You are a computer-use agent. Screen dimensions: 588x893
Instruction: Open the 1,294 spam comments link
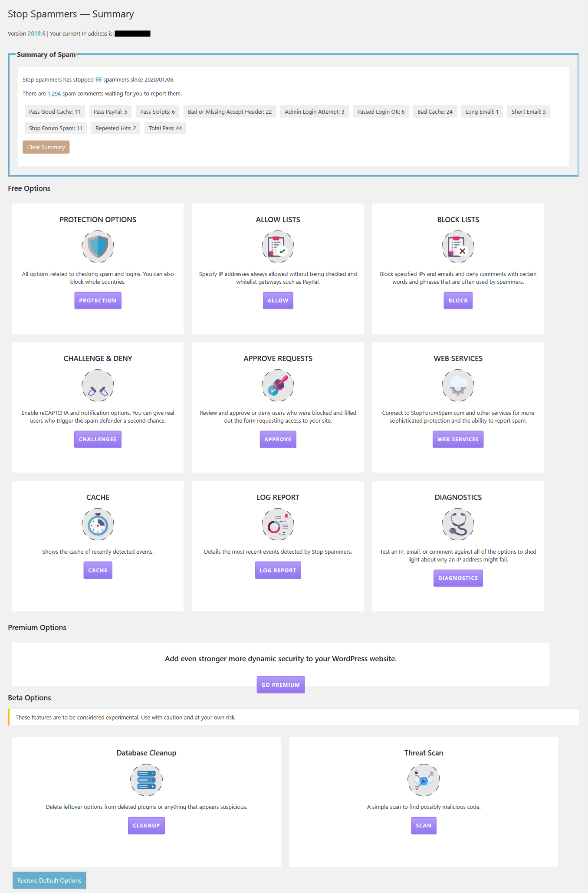click(x=54, y=94)
